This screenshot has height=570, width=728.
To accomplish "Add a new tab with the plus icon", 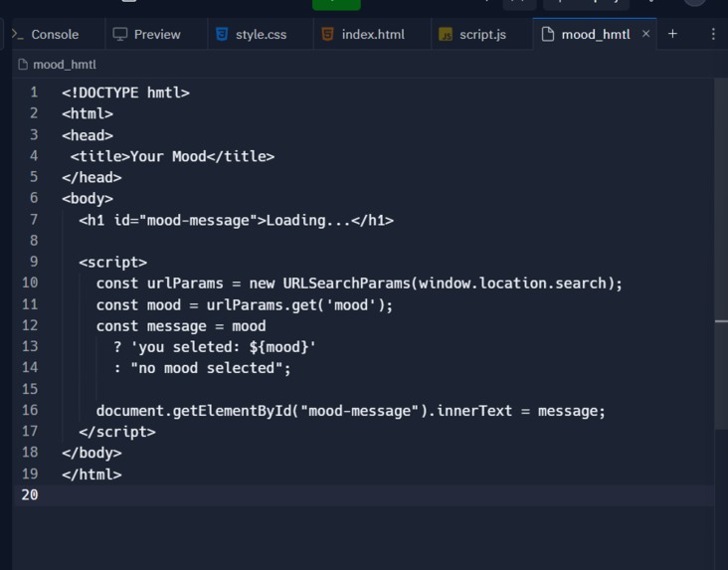I will [672, 34].
